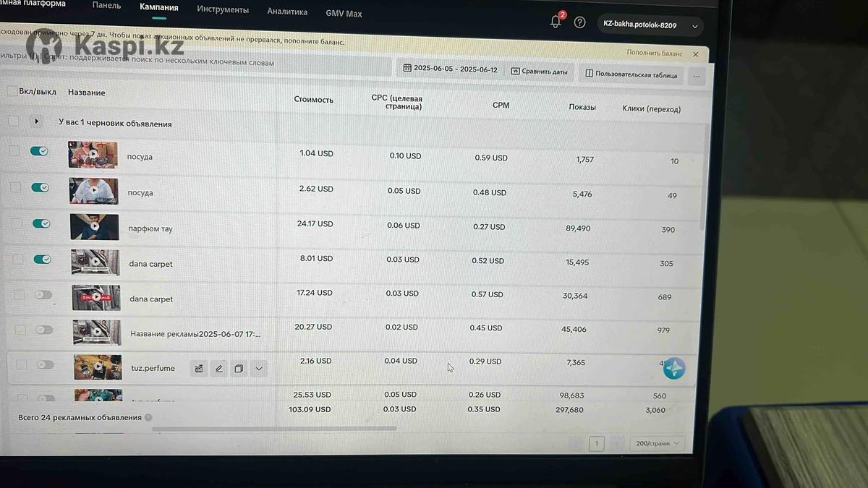Open the KZ-bakha.potolok account dropdown
The image size is (868, 488).
(650, 25)
